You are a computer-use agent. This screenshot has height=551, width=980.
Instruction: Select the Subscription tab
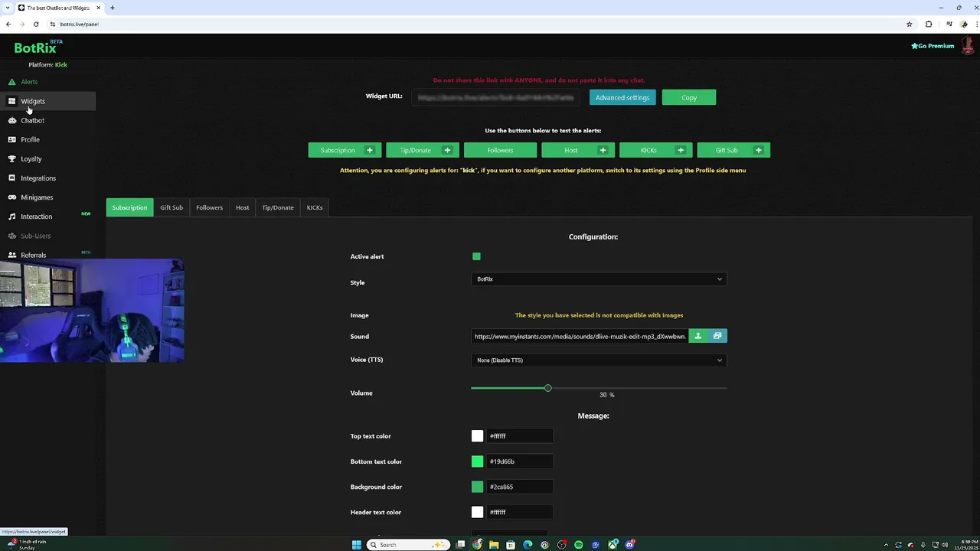(x=129, y=207)
